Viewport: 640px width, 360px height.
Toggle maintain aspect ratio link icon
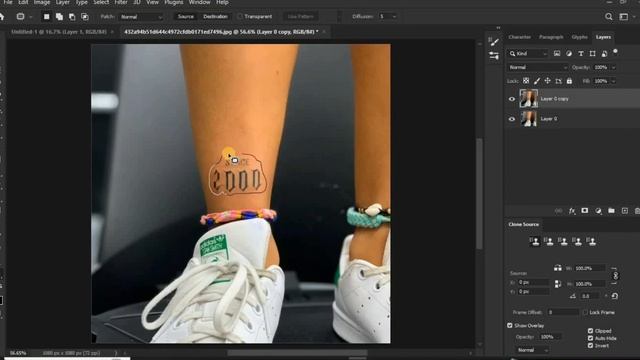pyautogui.click(x=616, y=276)
